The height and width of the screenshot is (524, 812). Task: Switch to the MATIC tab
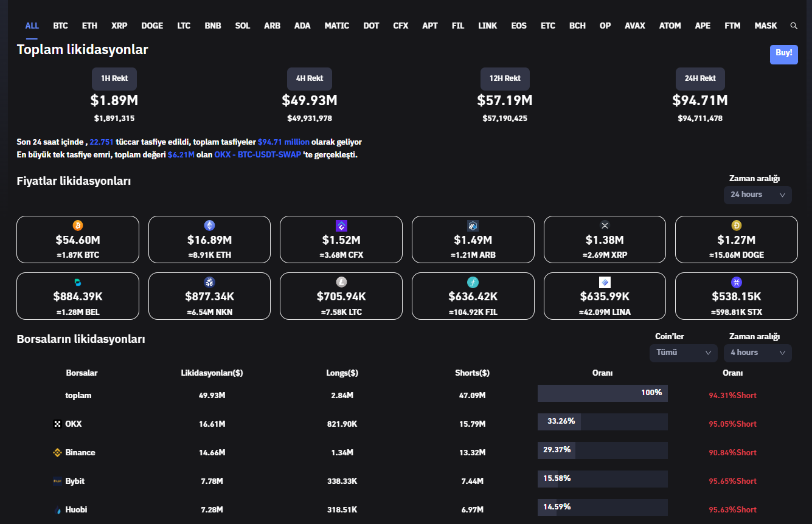336,26
